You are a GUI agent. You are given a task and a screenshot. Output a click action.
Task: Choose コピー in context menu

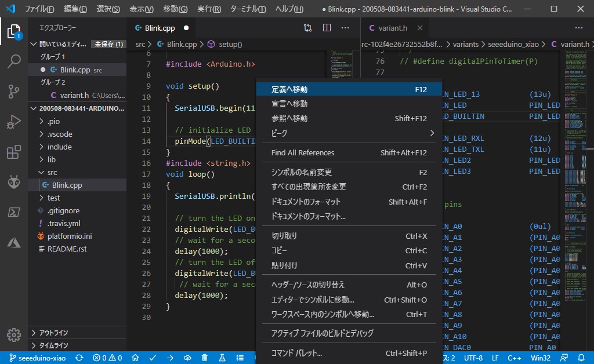point(349,251)
